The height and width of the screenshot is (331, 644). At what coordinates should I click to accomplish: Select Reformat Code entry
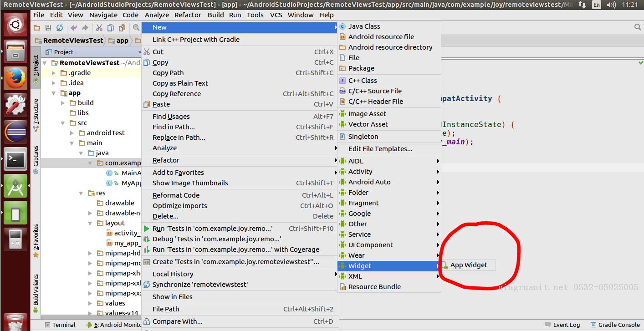pyautogui.click(x=240, y=195)
